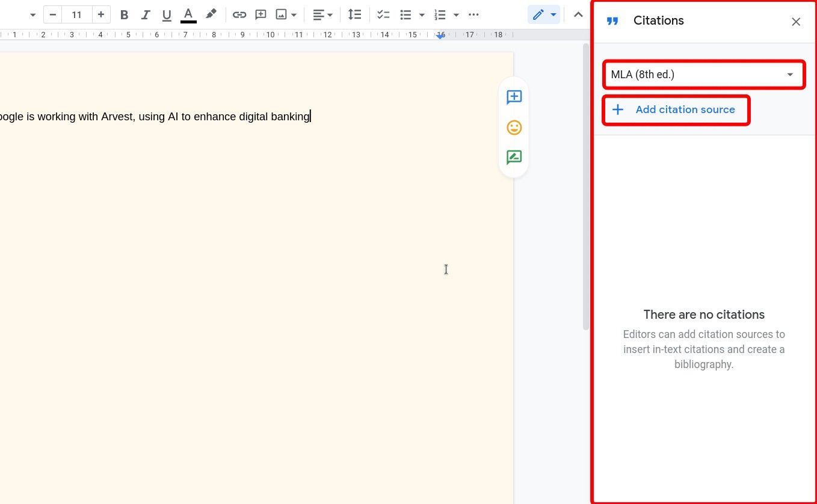Insert a checklist
This screenshot has width=817, height=504.
tap(383, 14)
